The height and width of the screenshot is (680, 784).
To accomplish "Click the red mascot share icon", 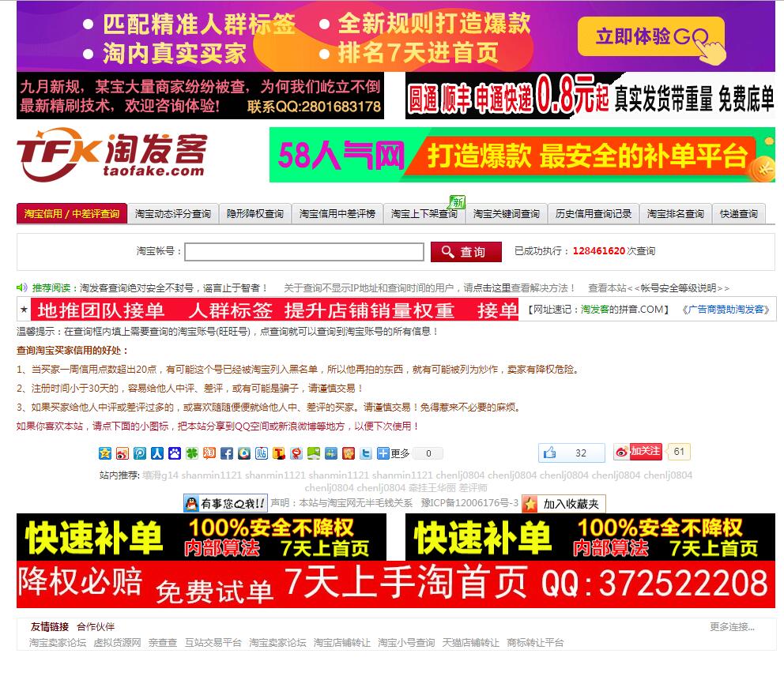I will [296, 453].
